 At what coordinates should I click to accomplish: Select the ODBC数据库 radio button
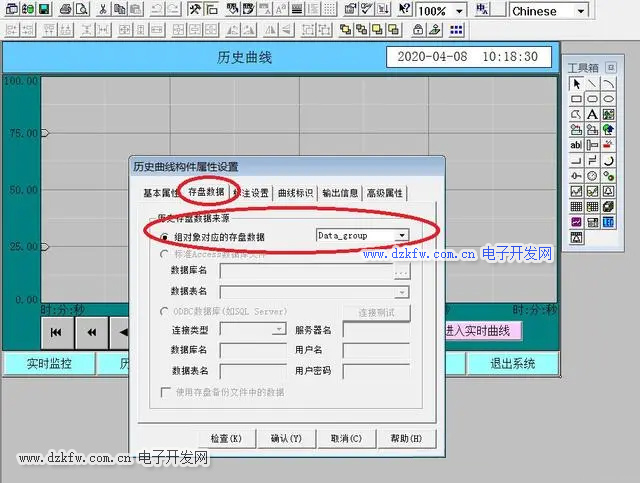(x=165, y=311)
